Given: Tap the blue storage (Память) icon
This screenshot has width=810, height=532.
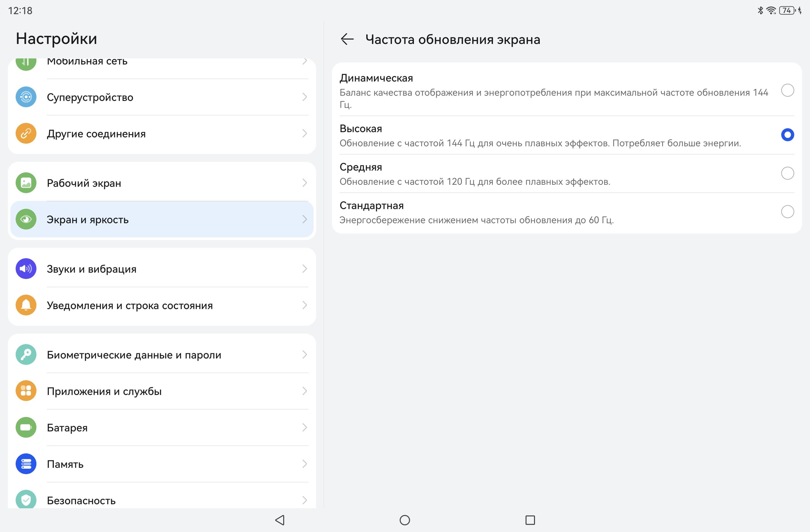Looking at the screenshot, I should (x=26, y=464).
